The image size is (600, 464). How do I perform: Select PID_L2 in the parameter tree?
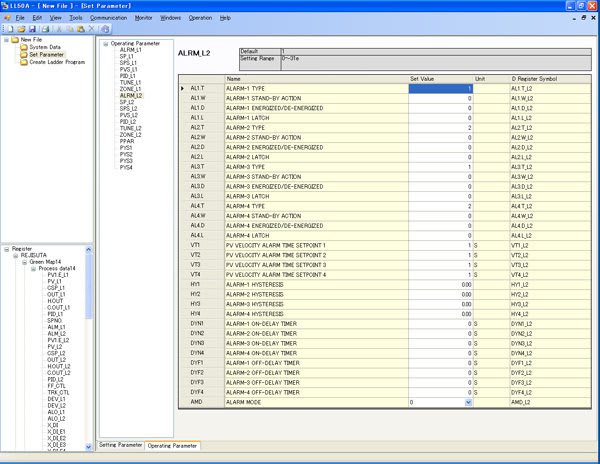point(128,122)
